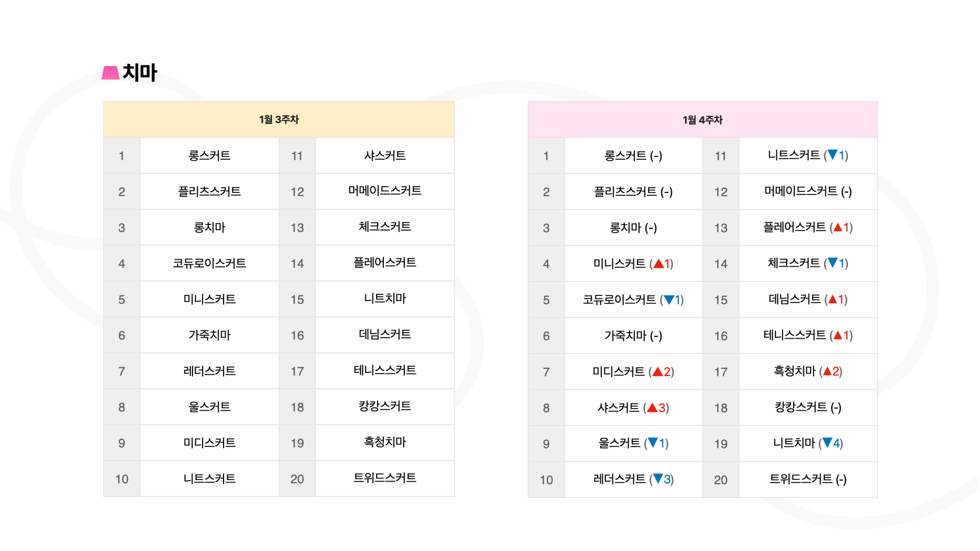This screenshot has height=551, width=980.
Task: Click 체크스커트 in the 1월 3주차 table
Action: 385,227
